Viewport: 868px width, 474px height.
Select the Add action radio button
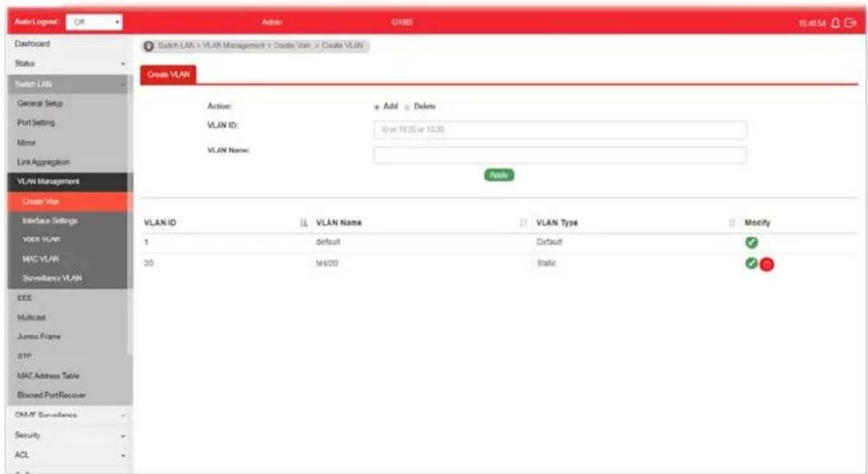pos(377,107)
